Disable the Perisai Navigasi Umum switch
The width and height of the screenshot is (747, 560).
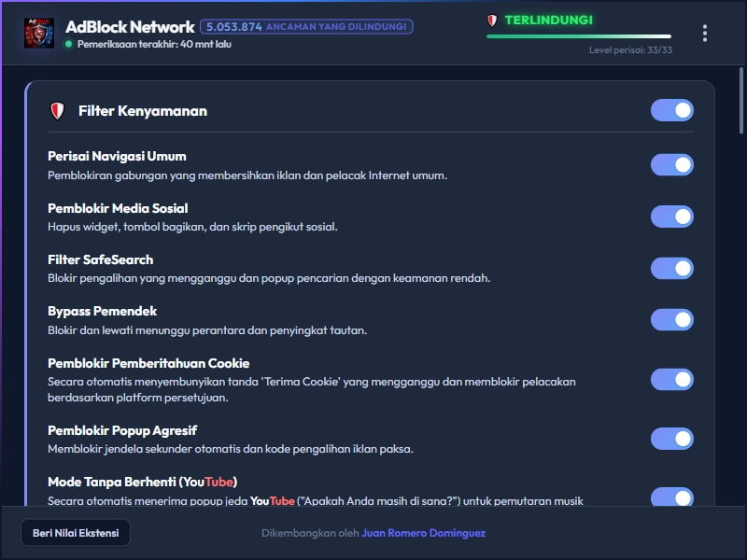(x=671, y=165)
